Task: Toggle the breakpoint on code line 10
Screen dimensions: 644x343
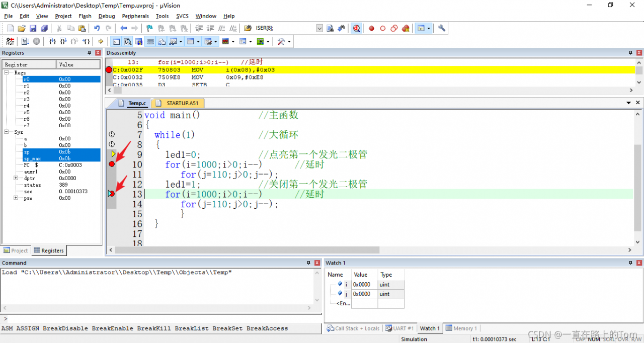Action: click(112, 164)
